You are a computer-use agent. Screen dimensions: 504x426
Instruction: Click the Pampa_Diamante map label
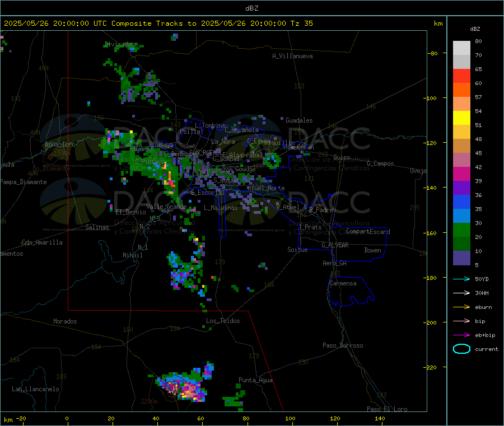click(24, 182)
